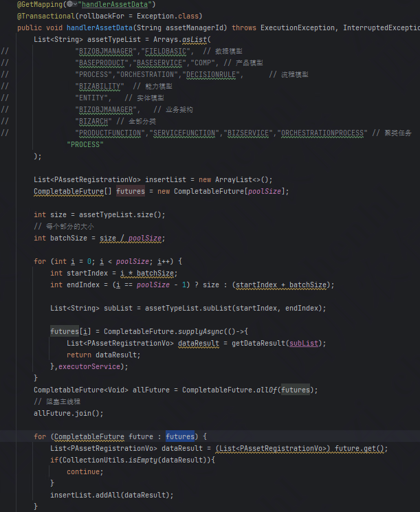Click endIndex in the int endIndex declaration
Image resolution: width=420 pixels, height=512 pixels.
83,285
